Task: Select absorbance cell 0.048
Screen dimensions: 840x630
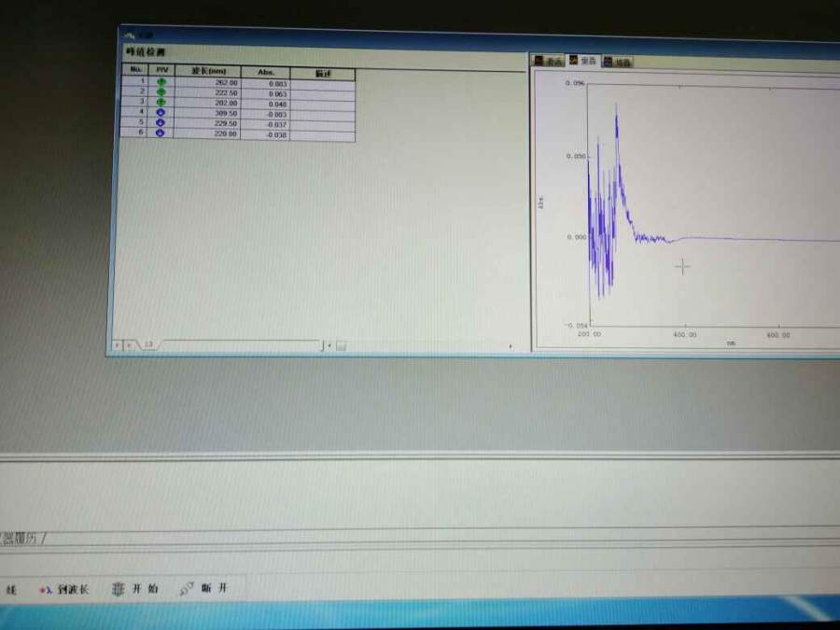Action: click(266, 104)
